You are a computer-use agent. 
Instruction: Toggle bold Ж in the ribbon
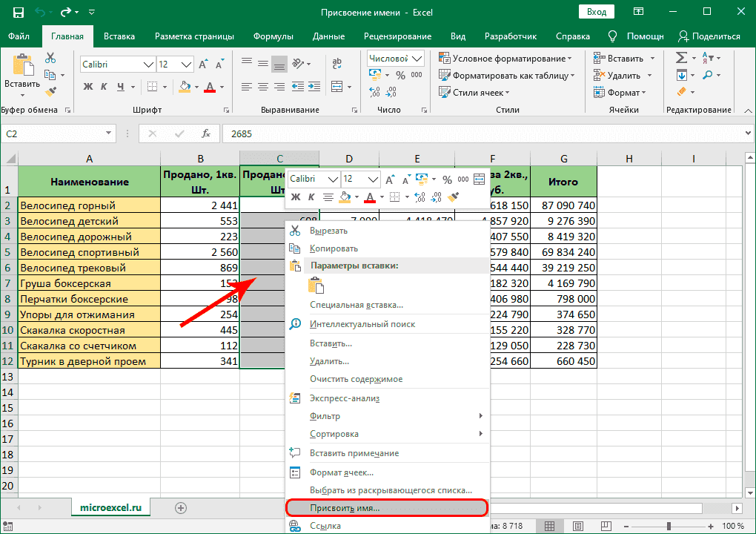point(88,87)
